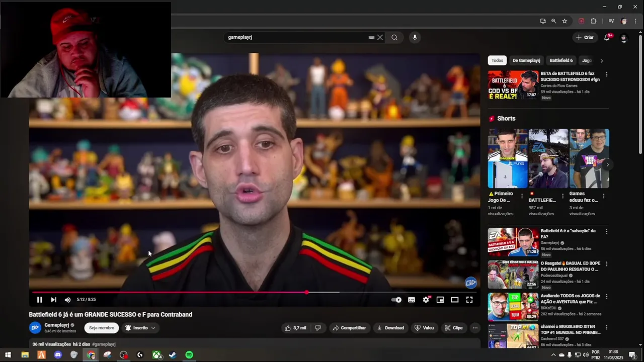Image resolution: width=644 pixels, height=362 pixels.
Task: Open options for Battlefield 6 salvação video
Action: click(606, 231)
